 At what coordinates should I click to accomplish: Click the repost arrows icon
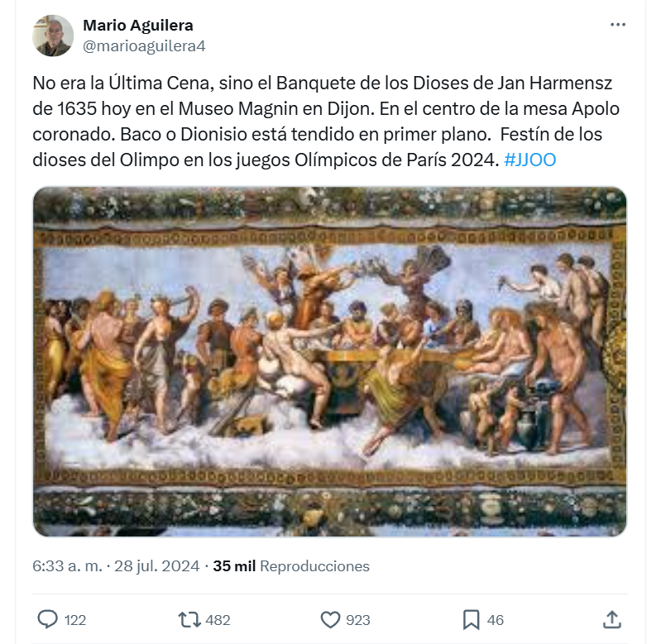pyautogui.click(x=189, y=620)
